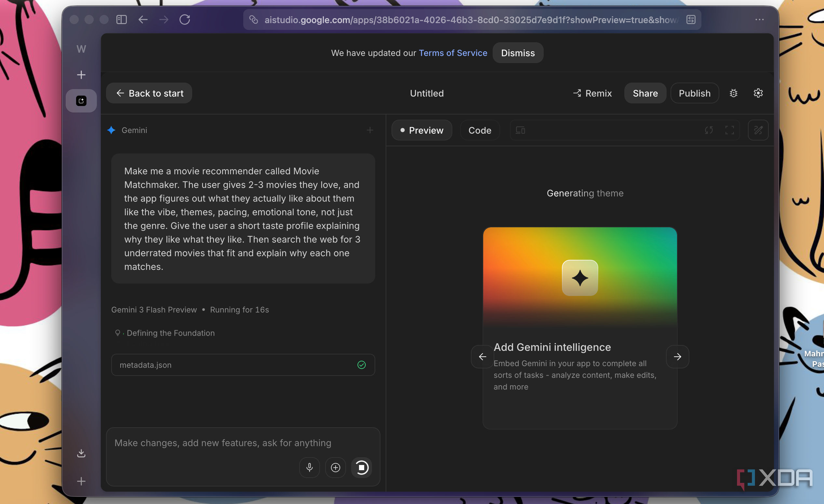This screenshot has width=824, height=504.
Task: Select the pinned AI Studio tab in sidebar
Action: pos(81,101)
